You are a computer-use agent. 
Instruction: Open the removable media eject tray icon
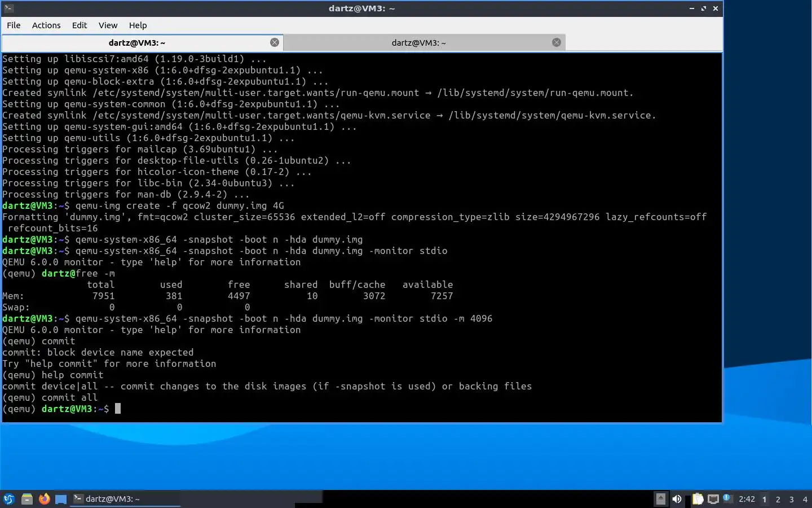click(660, 499)
